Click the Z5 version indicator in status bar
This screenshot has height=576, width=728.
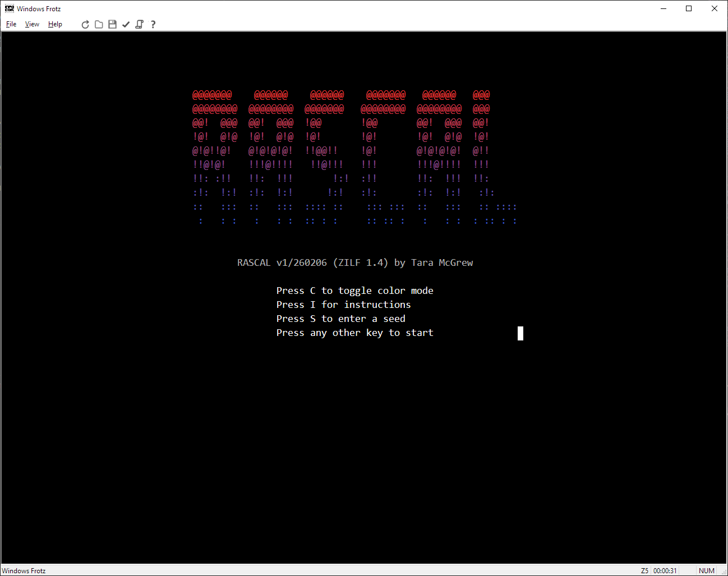(x=644, y=570)
